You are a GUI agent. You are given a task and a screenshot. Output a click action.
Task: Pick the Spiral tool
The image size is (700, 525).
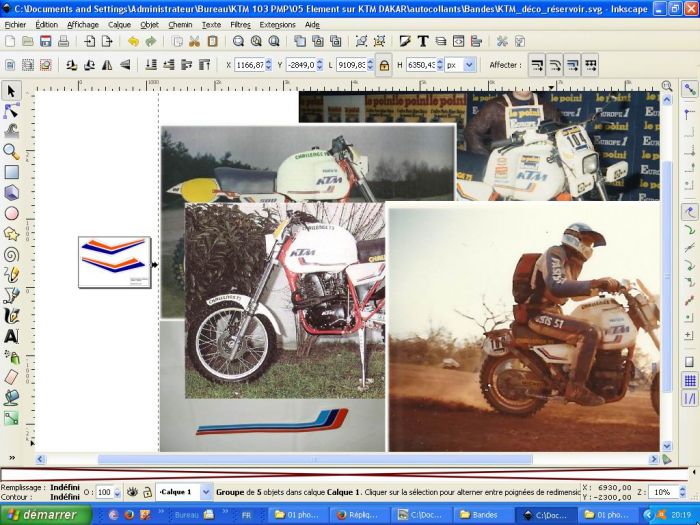tap(11, 254)
